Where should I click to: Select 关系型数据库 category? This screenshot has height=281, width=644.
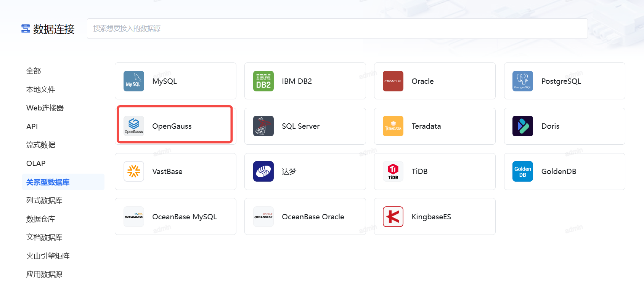[63, 182]
